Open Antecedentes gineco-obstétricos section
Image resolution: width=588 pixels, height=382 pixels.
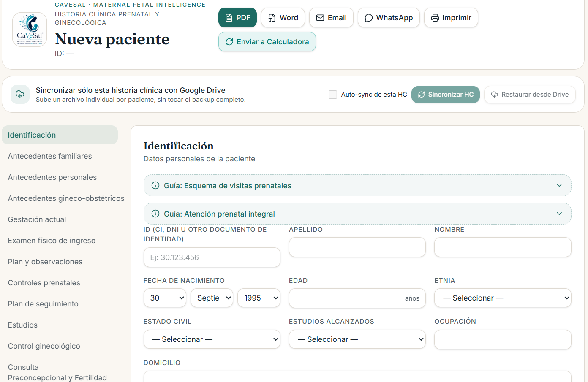tap(66, 198)
